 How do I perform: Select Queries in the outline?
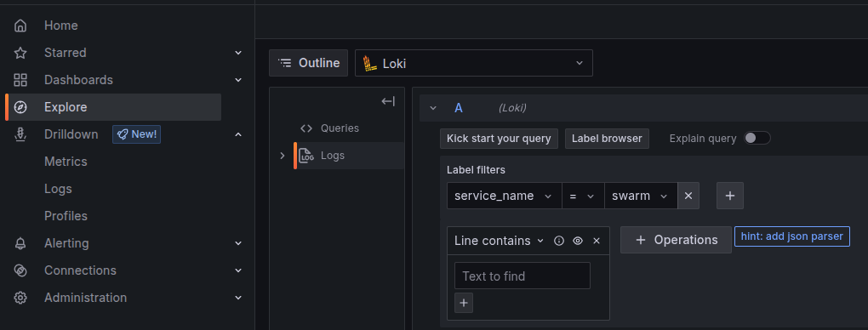tap(340, 128)
